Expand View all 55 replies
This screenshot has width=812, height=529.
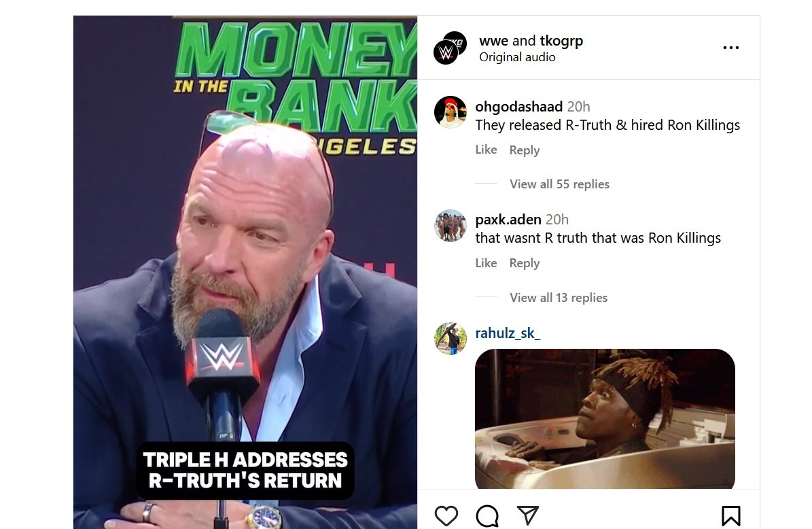559,184
